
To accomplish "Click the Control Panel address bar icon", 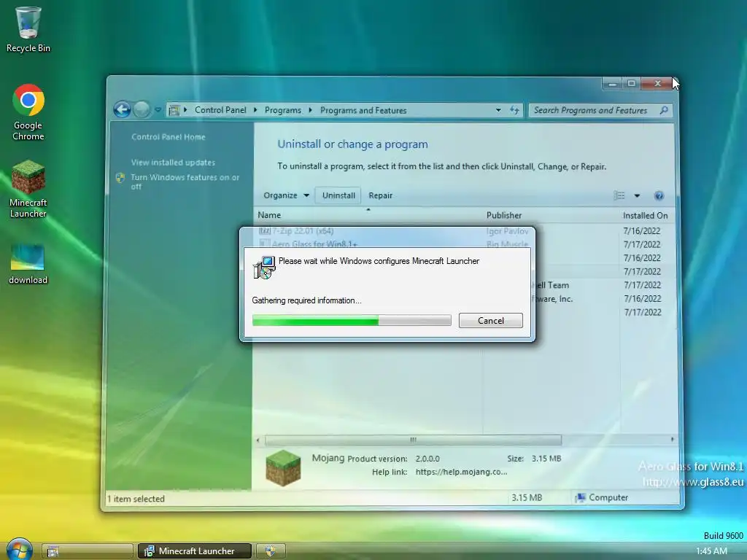I will click(174, 111).
